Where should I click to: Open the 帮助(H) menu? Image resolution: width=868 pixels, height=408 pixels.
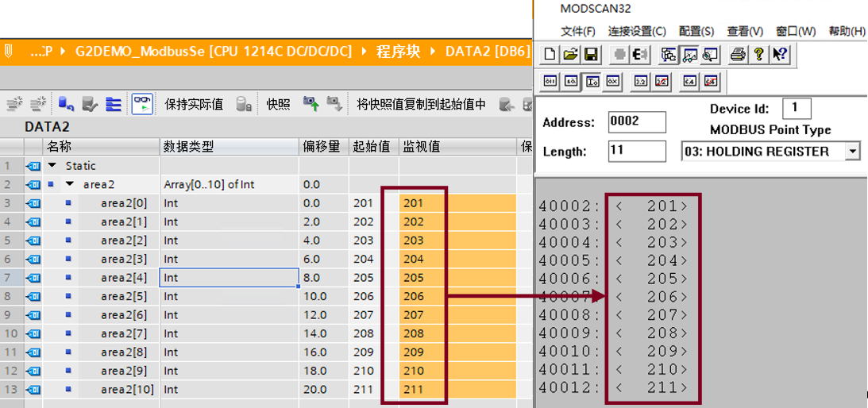[847, 31]
